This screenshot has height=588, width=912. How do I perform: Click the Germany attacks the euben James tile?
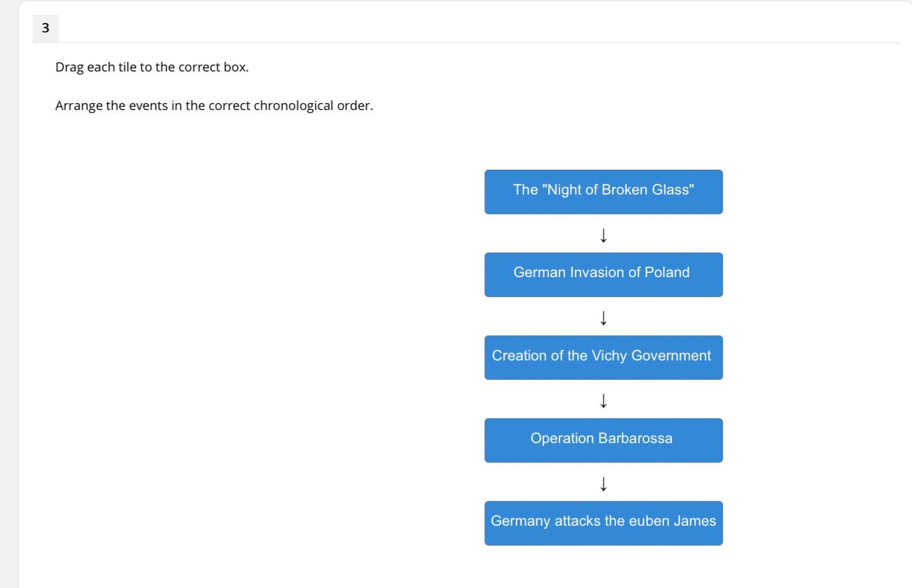pos(603,523)
